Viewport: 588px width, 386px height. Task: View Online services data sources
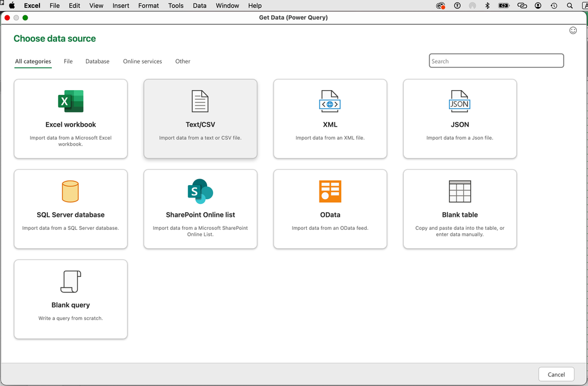click(142, 61)
